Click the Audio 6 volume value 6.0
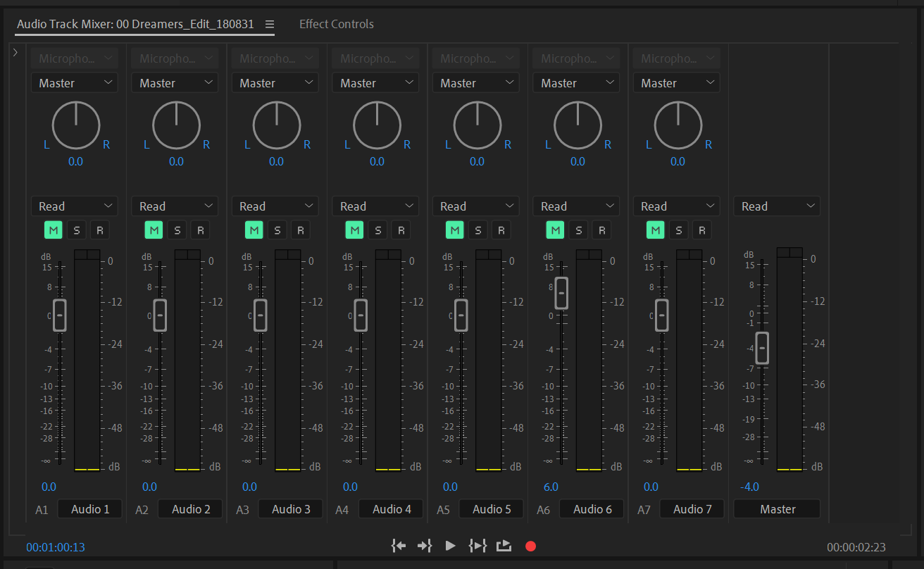 click(x=551, y=487)
